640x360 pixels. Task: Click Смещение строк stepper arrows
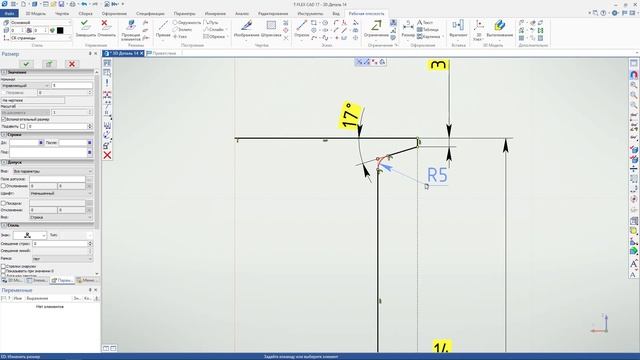[x=90, y=243]
